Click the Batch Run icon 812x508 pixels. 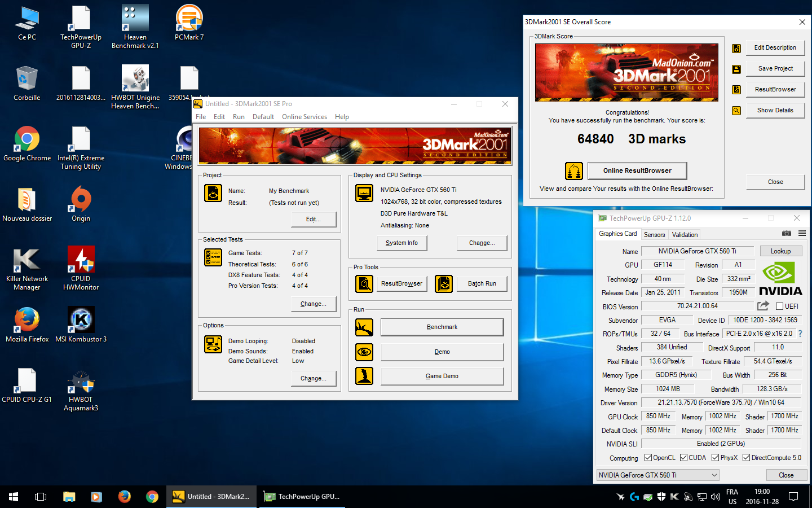point(444,284)
